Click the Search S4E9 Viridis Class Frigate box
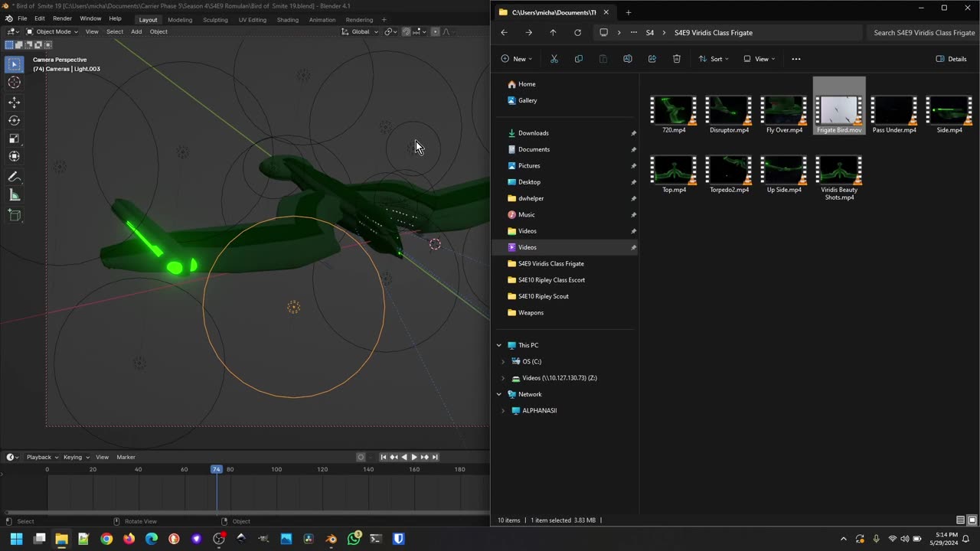This screenshot has width=980, height=551. click(x=923, y=33)
